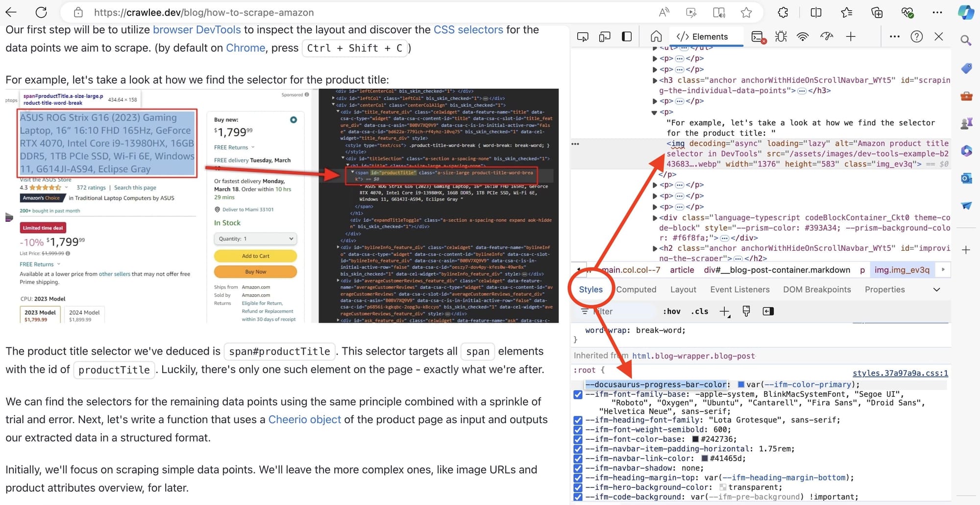Click the plus icon to add a new style rule
The image size is (980, 505).
725,311
